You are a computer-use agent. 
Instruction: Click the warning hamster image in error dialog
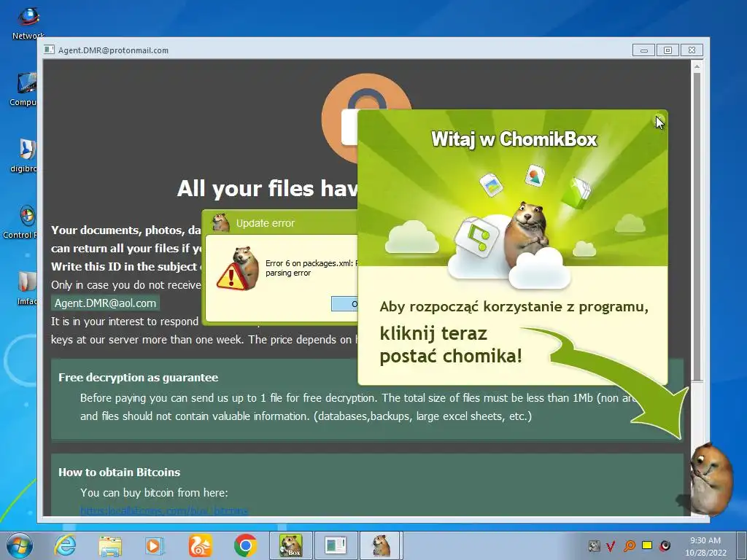[238, 268]
